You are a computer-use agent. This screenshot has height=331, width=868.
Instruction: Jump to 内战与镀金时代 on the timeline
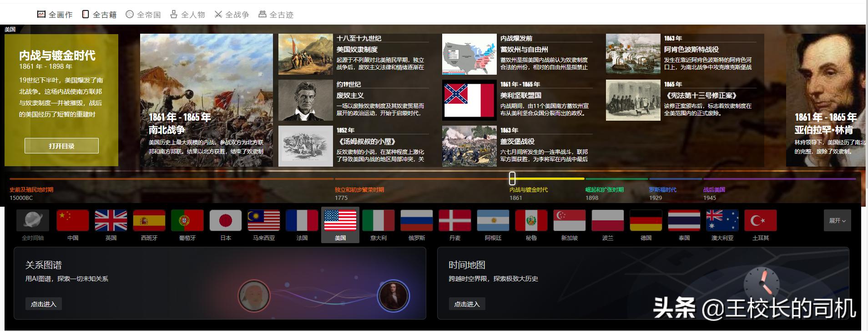529,189
